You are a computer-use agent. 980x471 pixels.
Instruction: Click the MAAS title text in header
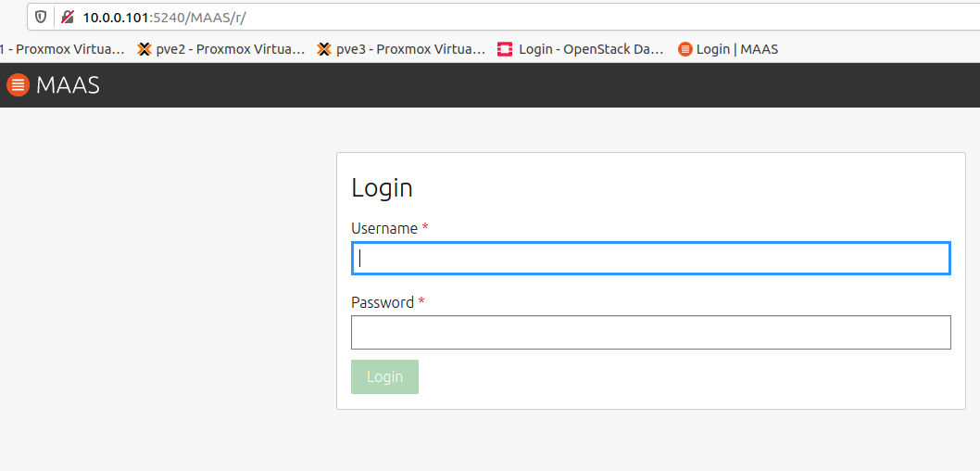[x=69, y=85]
